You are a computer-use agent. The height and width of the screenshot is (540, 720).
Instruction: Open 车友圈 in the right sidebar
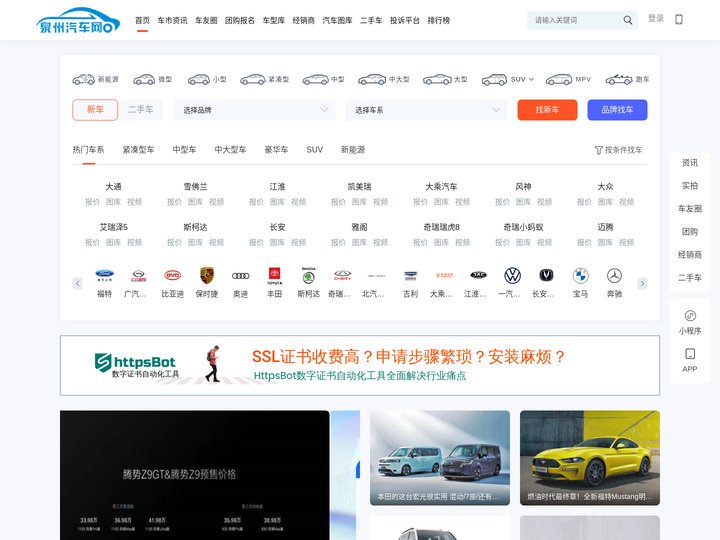point(690,208)
